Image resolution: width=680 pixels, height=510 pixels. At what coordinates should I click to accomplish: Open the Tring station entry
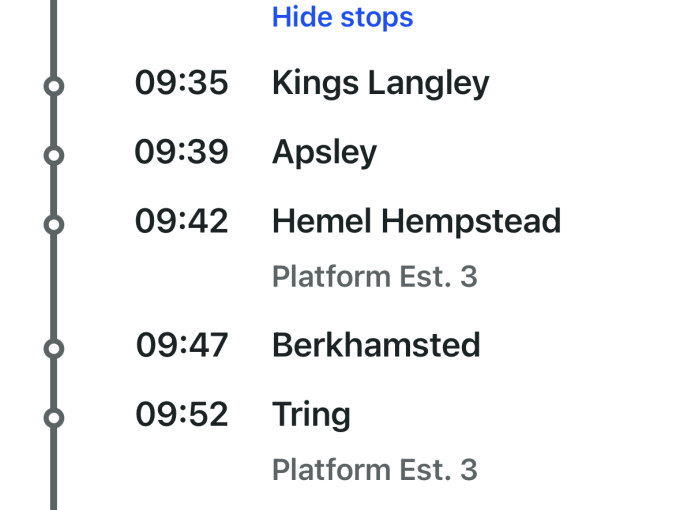[x=311, y=415]
